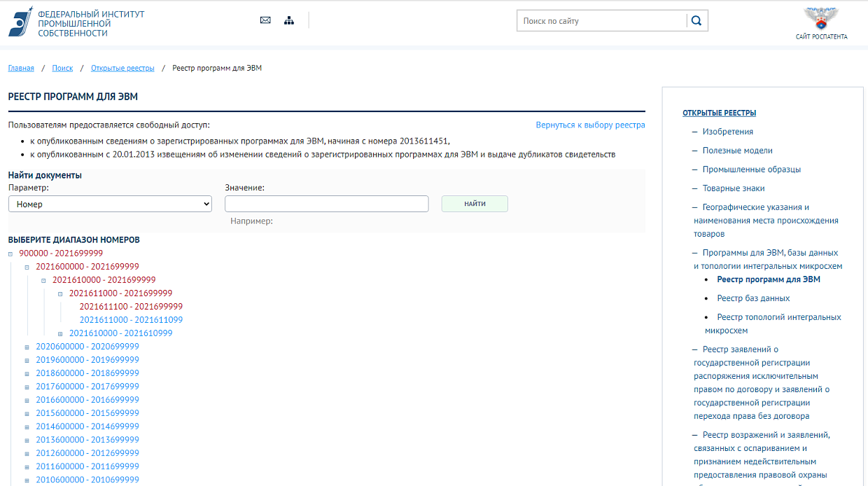
Task: Go to Главная breadcrumb link
Action: point(21,68)
